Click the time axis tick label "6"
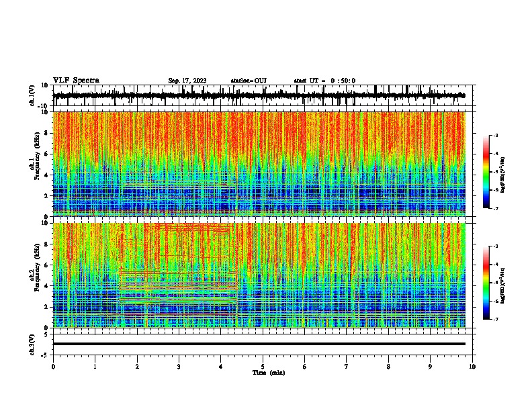532x411 pixels. pyautogui.click(x=305, y=367)
